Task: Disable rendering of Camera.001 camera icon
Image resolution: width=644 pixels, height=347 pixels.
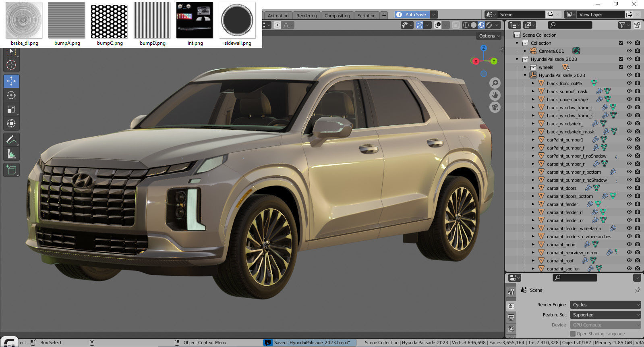Action: pos(637,51)
